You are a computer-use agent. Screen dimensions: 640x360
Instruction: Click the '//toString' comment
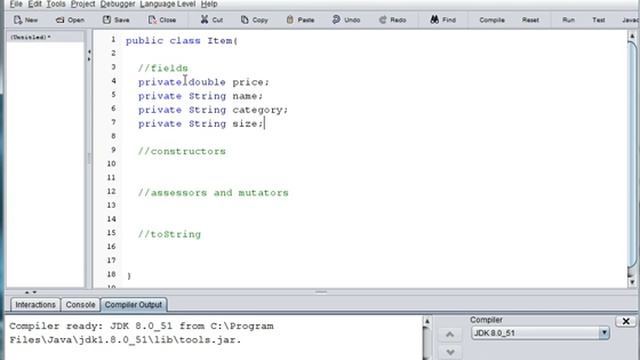(169, 234)
